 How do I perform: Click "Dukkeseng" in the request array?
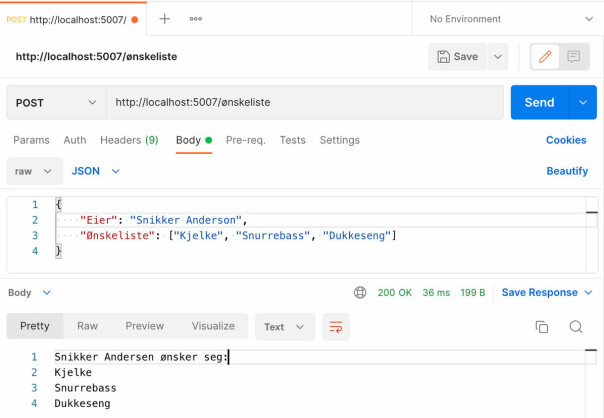pyautogui.click(x=357, y=235)
